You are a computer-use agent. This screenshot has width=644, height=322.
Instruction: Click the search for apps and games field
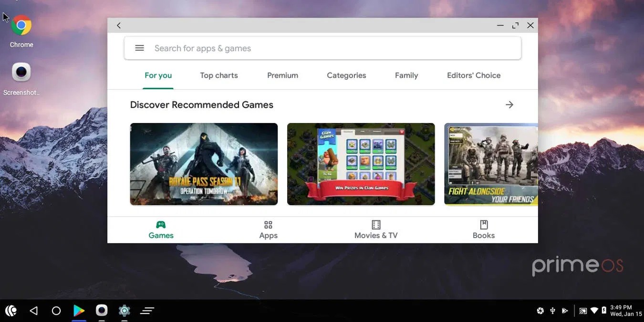click(x=286, y=48)
